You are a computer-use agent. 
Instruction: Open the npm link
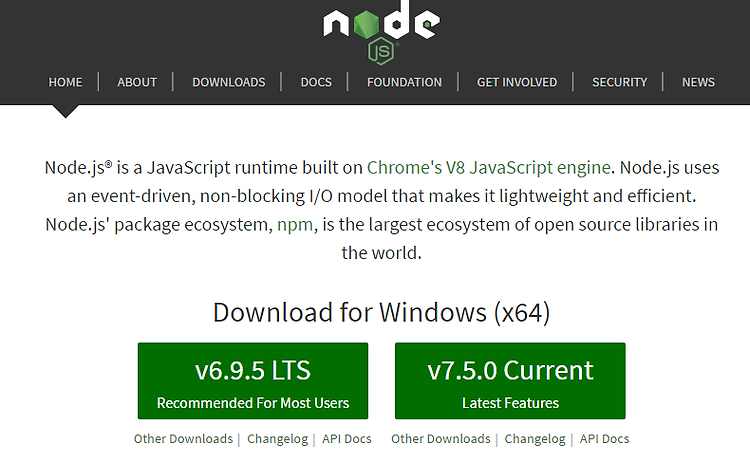295,225
